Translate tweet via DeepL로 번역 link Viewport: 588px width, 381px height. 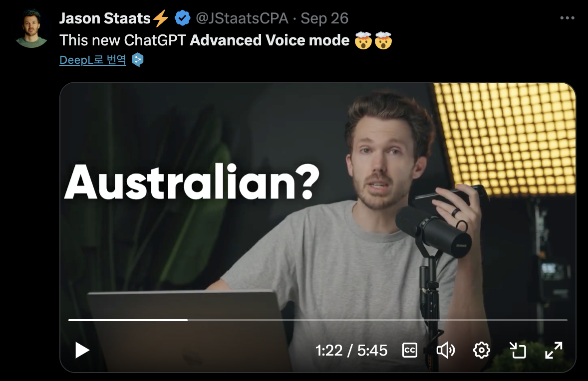(93, 60)
